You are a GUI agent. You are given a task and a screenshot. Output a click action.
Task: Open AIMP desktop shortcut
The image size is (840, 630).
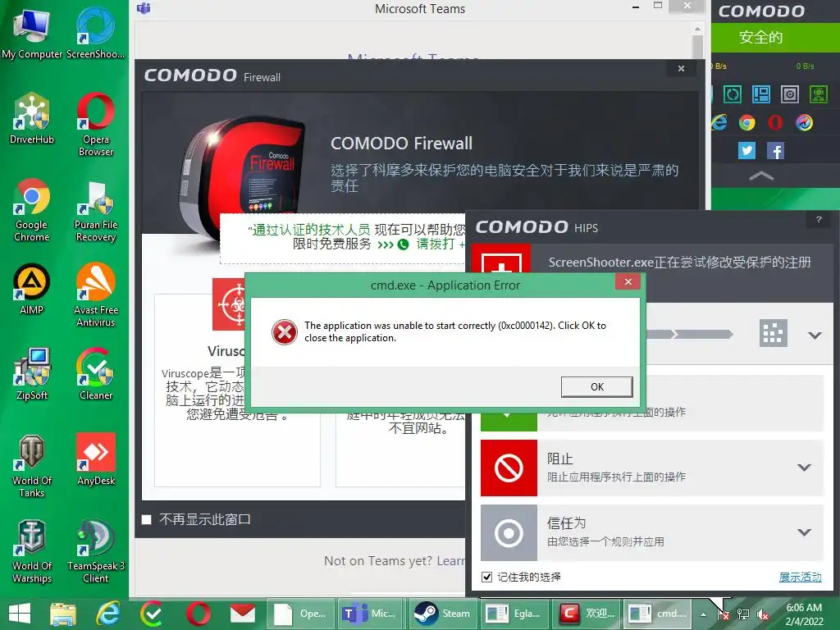point(32,290)
